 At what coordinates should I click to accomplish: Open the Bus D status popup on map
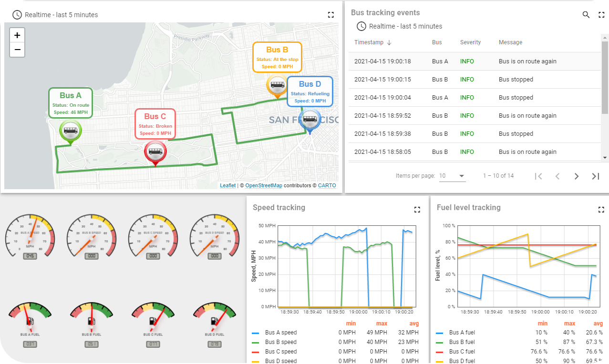coord(310,91)
